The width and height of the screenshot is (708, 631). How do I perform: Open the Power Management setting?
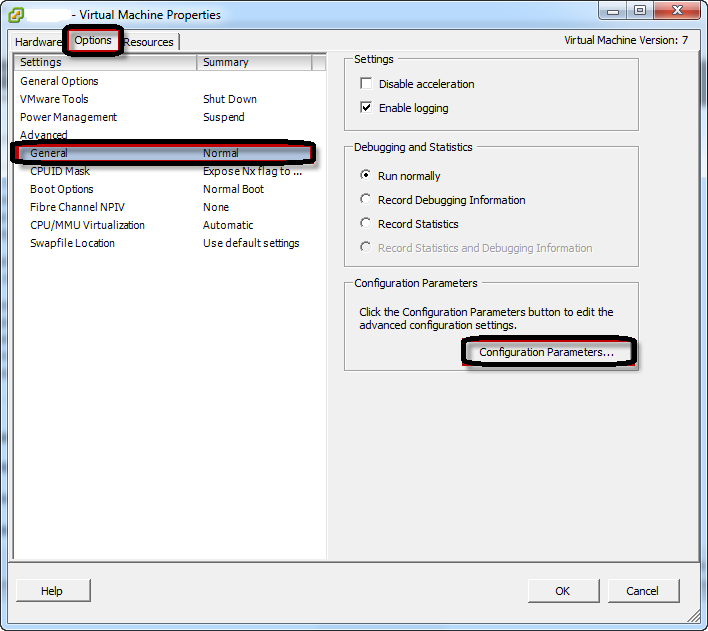coord(68,117)
